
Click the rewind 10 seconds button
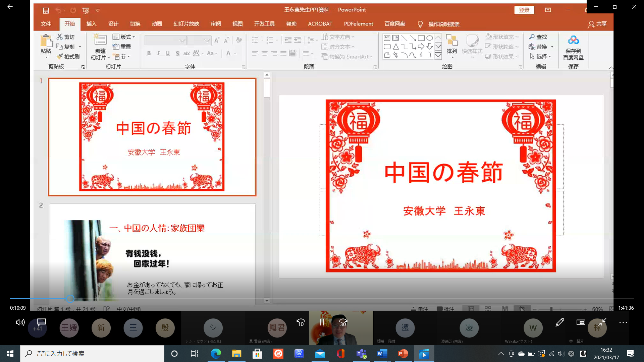(x=301, y=322)
